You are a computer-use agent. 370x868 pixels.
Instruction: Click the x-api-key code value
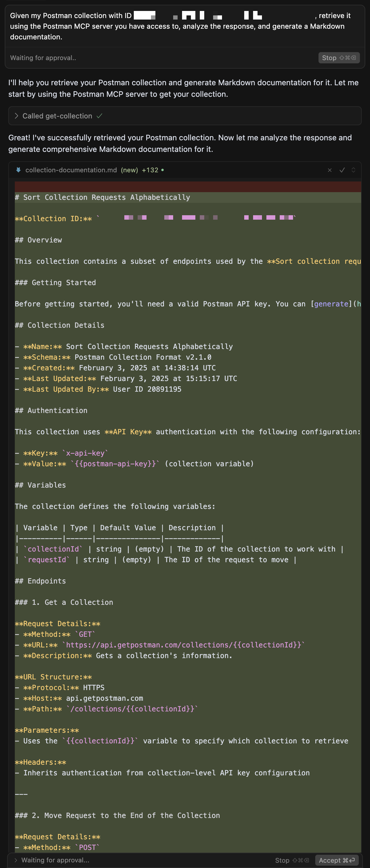tap(85, 453)
